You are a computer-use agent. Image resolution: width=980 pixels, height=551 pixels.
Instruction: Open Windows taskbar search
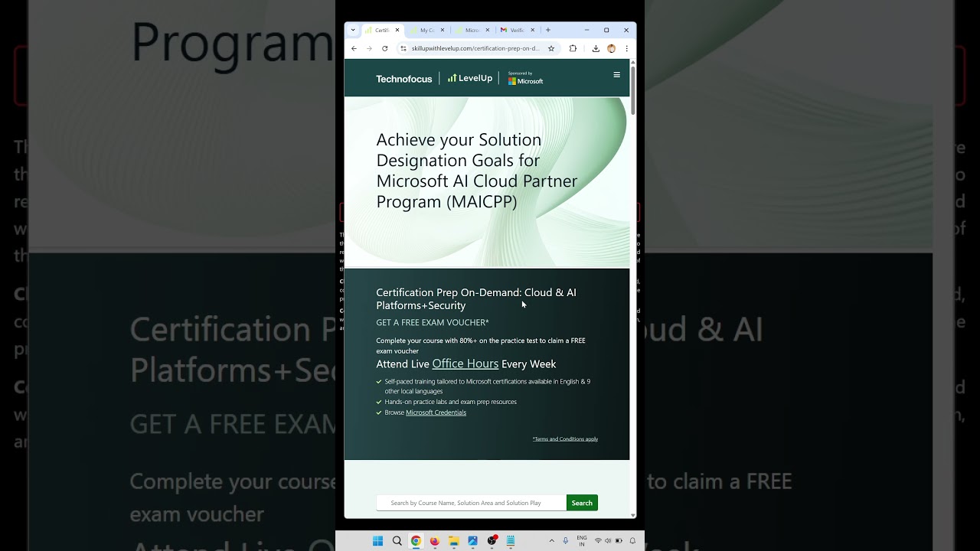pos(397,541)
